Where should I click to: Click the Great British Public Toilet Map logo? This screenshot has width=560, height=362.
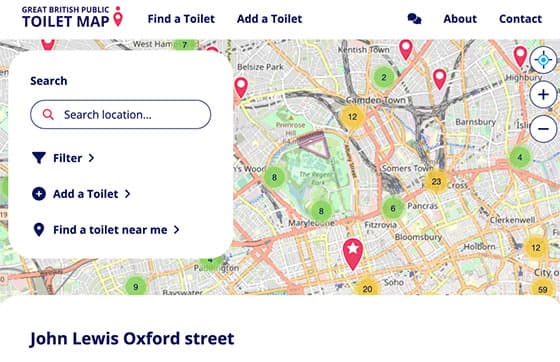pyautogui.click(x=72, y=17)
